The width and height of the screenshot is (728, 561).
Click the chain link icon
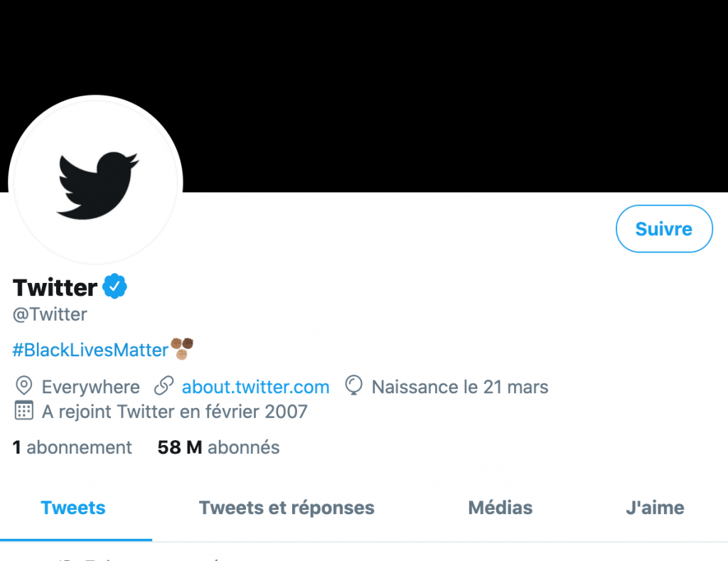tap(164, 387)
